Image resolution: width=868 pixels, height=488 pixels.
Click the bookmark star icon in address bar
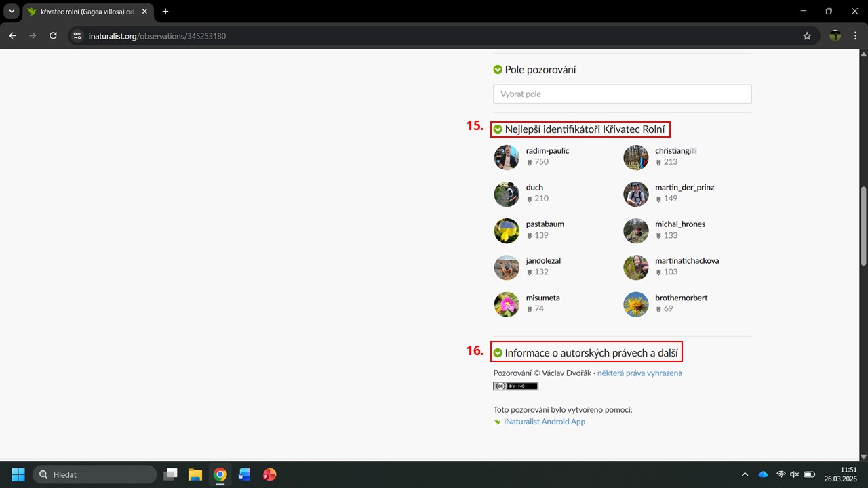click(x=807, y=36)
